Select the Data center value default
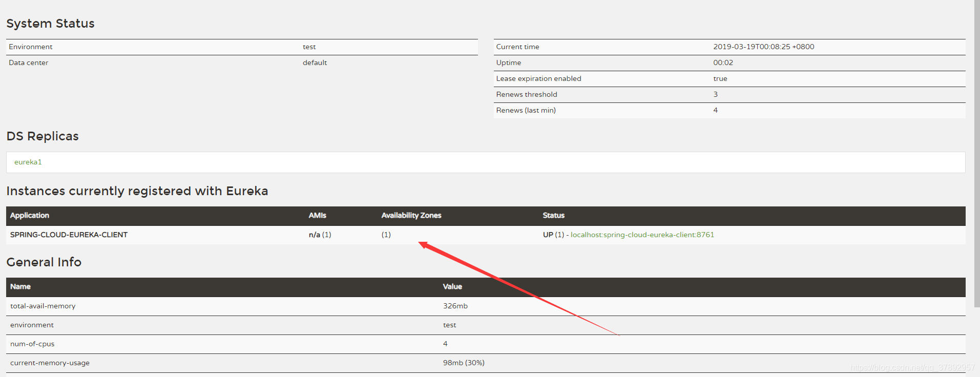 [x=315, y=62]
